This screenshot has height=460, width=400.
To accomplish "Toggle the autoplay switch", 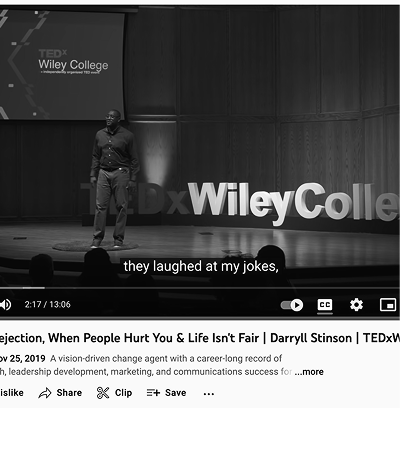I will coord(292,305).
